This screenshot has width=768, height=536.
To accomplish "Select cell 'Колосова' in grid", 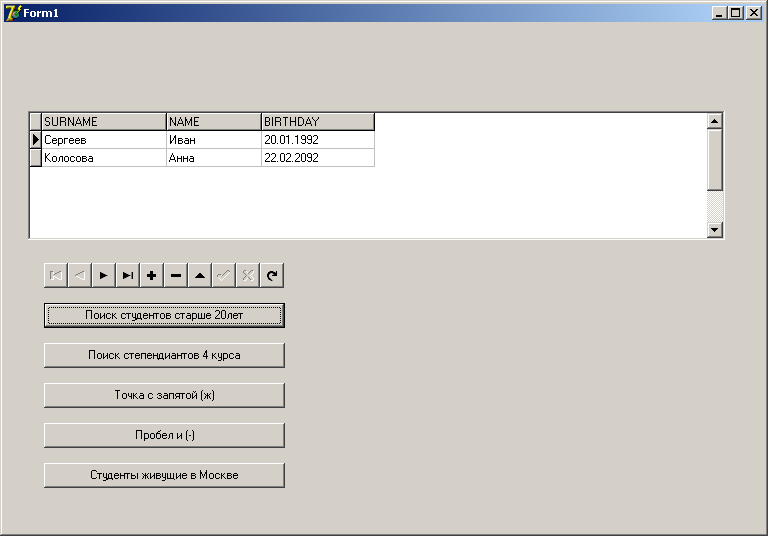I will (104, 158).
